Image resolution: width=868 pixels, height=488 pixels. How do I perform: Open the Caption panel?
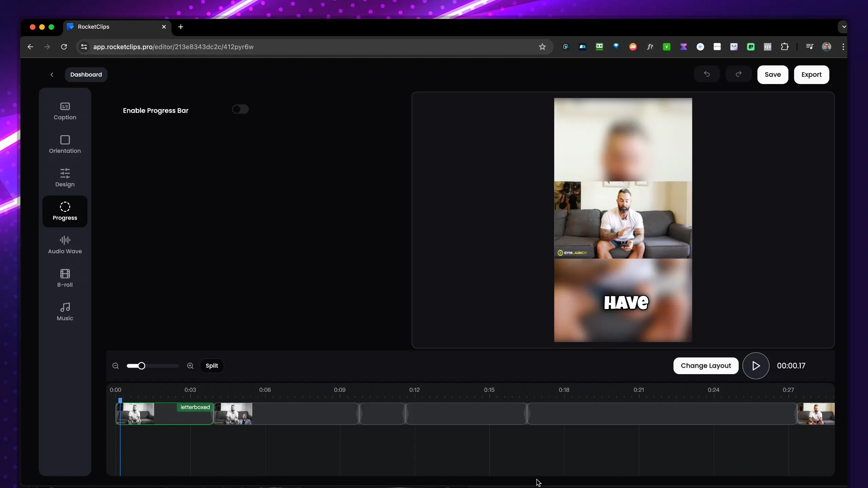tap(65, 111)
